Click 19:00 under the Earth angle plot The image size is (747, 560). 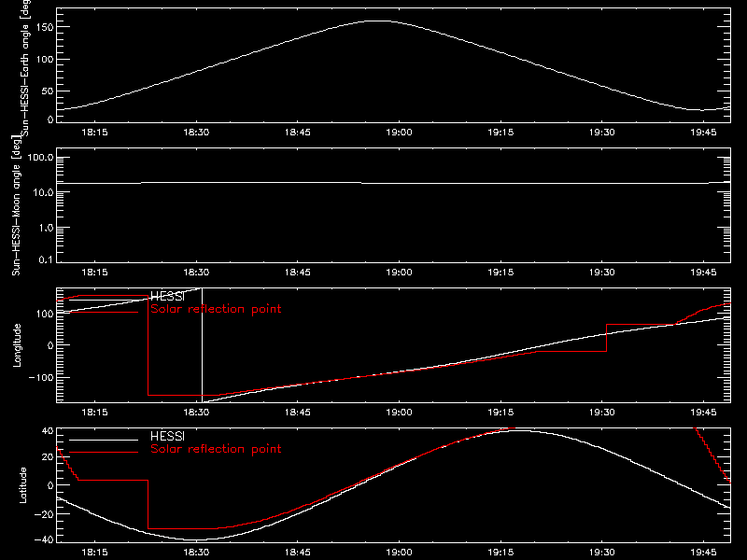click(399, 133)
